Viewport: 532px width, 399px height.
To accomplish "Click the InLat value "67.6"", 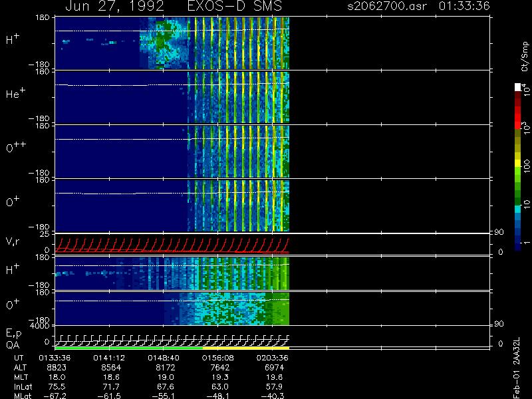I will 166,386.
